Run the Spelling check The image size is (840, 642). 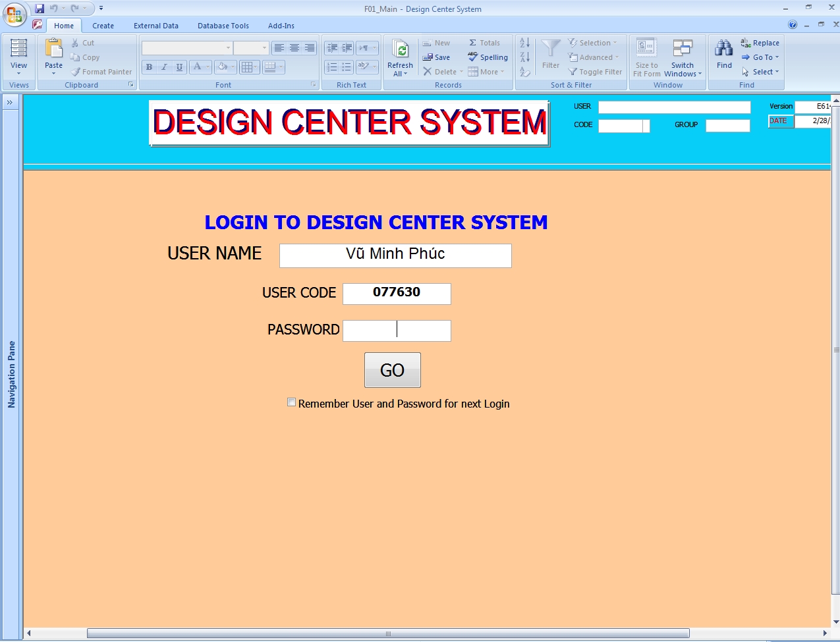(488, 57)
